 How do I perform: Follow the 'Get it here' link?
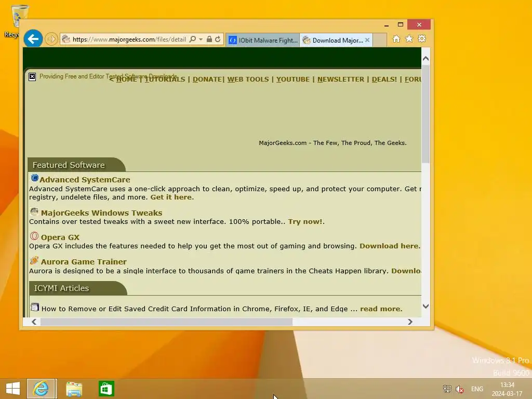[171, 197]
